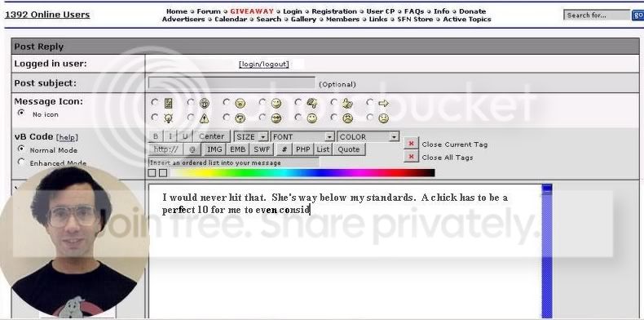
Task: Open vB Code [help] link
Action: 67,137
